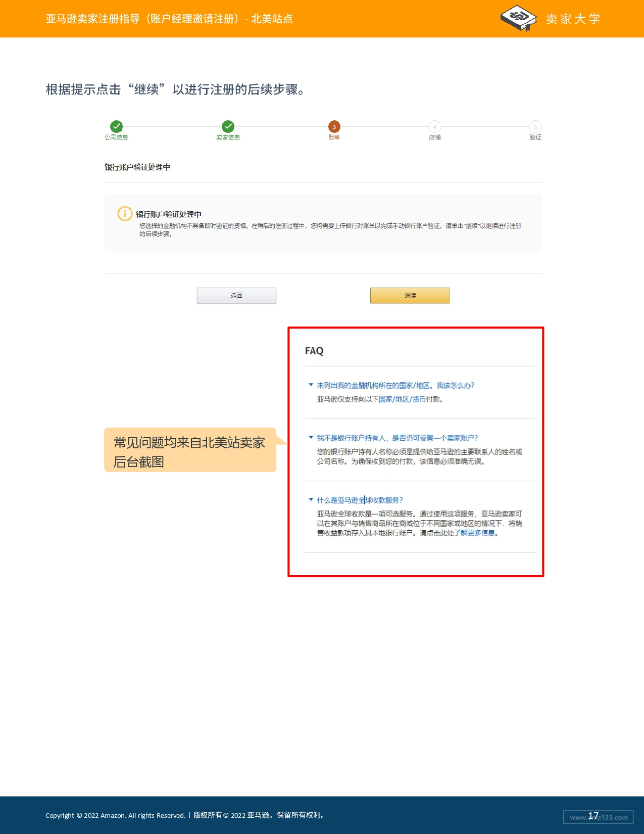Click the 卖家信息 step label
The width and height of the screenshot is (644, 834).
(228, 137)
